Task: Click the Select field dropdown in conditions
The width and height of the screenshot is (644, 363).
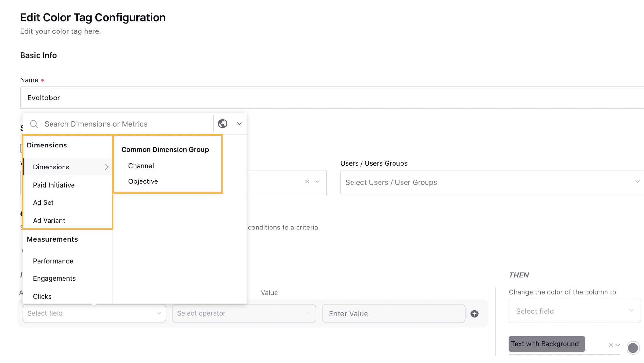Action: (93, 313)
